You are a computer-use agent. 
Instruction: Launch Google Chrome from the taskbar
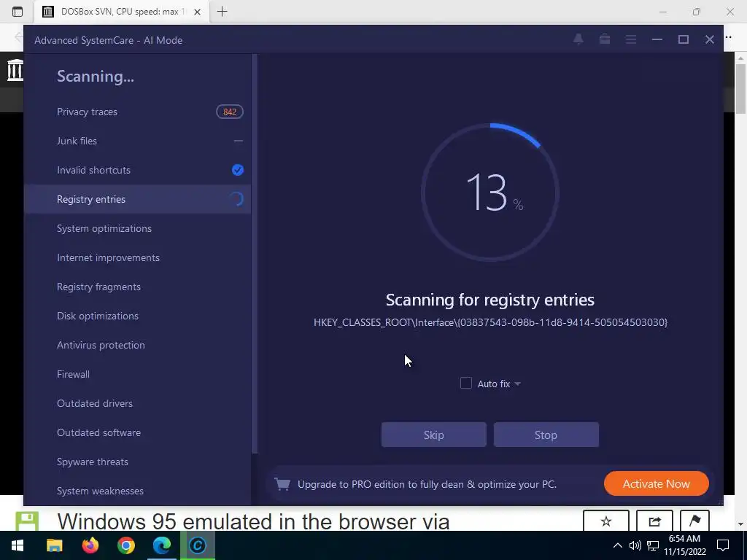pyautogui.click(x=125, y=545)
